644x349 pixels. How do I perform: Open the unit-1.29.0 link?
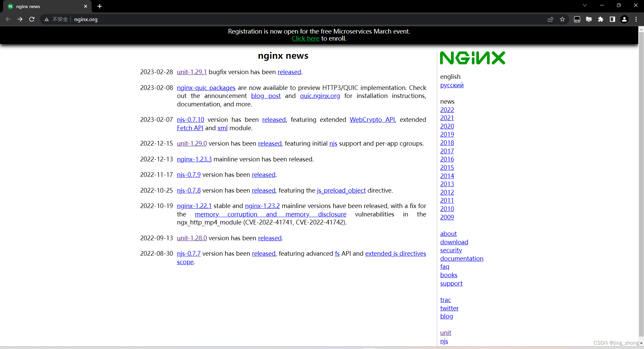(192, 144)
